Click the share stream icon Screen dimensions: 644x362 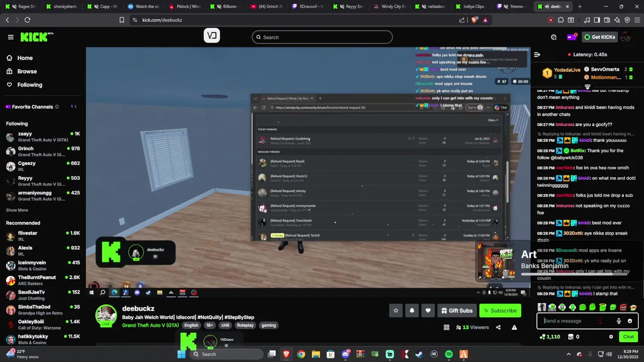[x=498, y=327]
